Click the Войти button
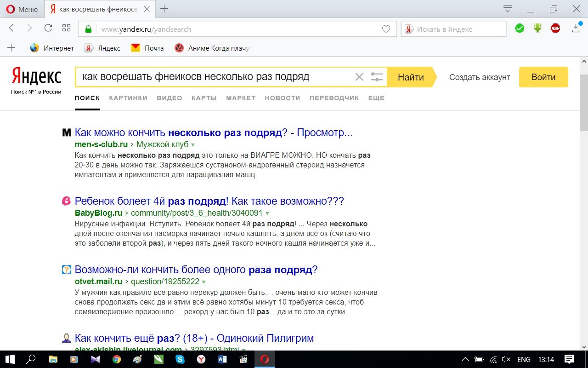The image size is (588, 368). coord(543,77)
